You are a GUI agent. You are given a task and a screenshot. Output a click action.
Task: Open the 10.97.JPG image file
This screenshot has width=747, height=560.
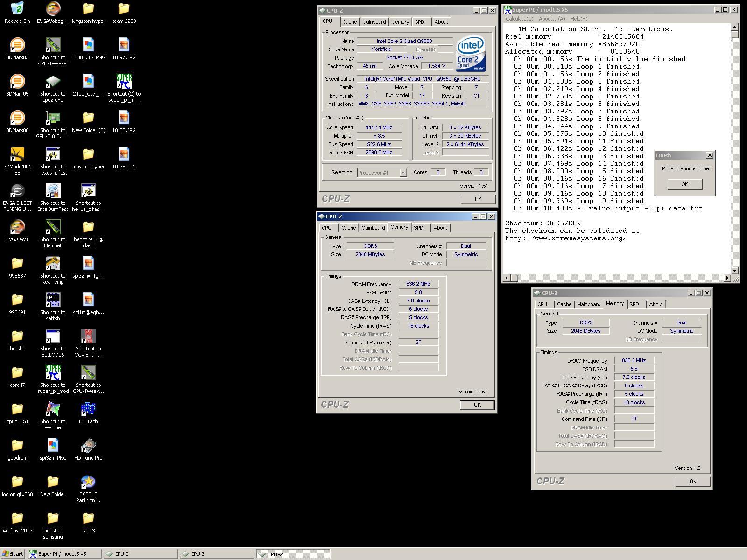(124, 49)
